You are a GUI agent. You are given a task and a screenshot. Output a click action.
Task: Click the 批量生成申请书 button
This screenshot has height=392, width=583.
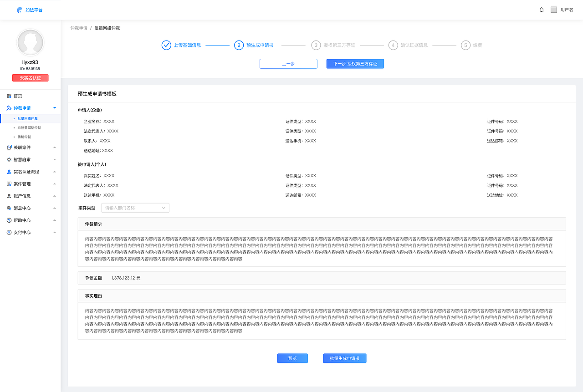(x=345, y=358)
